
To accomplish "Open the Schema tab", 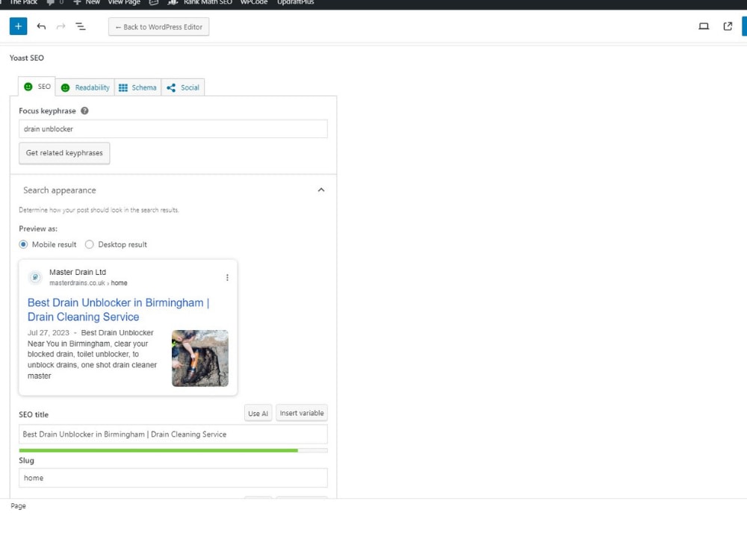I will tap(137, 87).
